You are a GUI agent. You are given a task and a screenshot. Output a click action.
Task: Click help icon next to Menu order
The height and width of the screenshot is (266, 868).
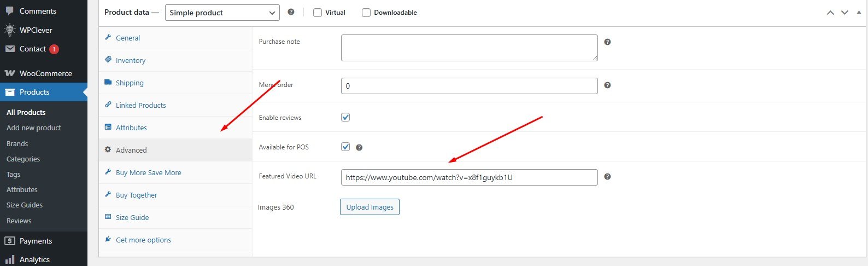point(607,85)
